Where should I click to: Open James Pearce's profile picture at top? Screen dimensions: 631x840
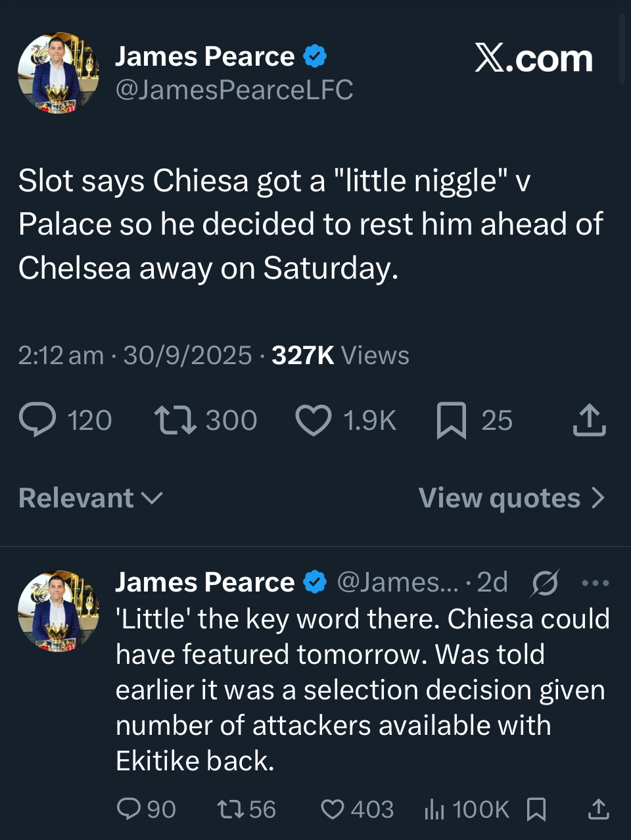coord(58,73)
